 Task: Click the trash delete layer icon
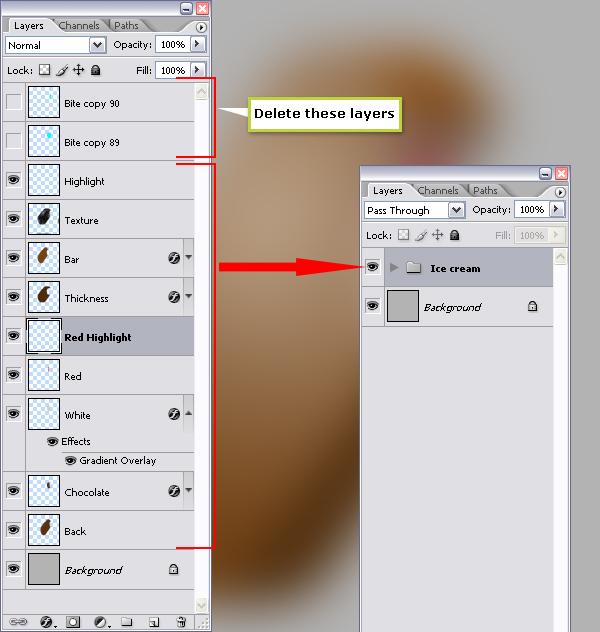pos(181,622)
